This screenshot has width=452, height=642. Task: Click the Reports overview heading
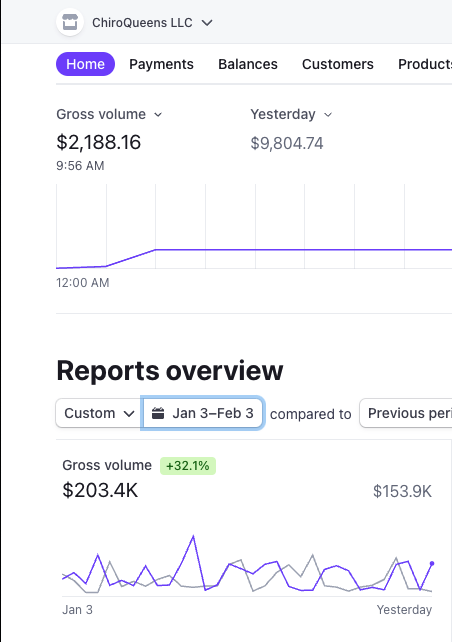click(170, 371)
